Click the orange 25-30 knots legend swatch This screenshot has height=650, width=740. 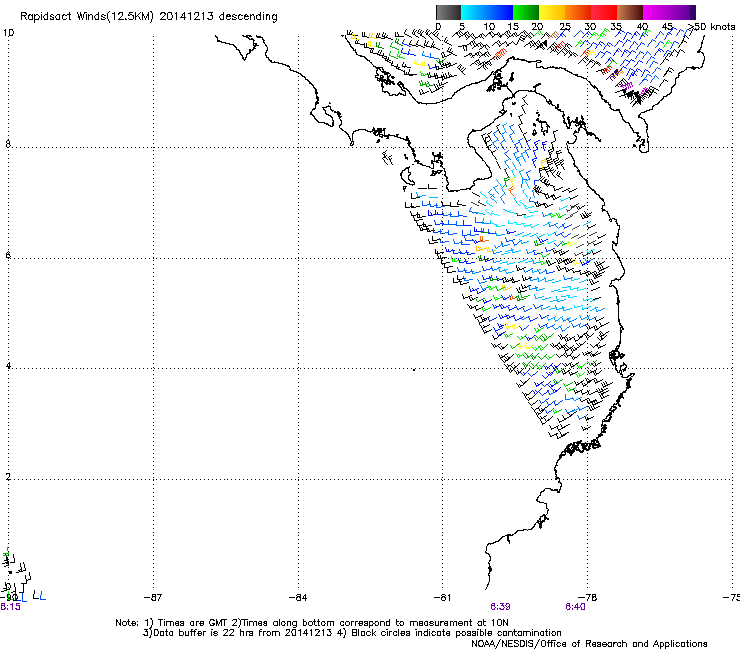point(578,12)
